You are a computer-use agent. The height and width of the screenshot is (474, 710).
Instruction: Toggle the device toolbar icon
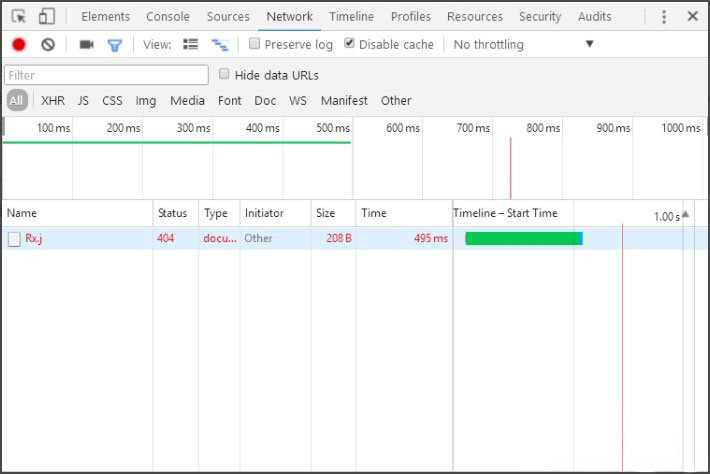point(47,17)
